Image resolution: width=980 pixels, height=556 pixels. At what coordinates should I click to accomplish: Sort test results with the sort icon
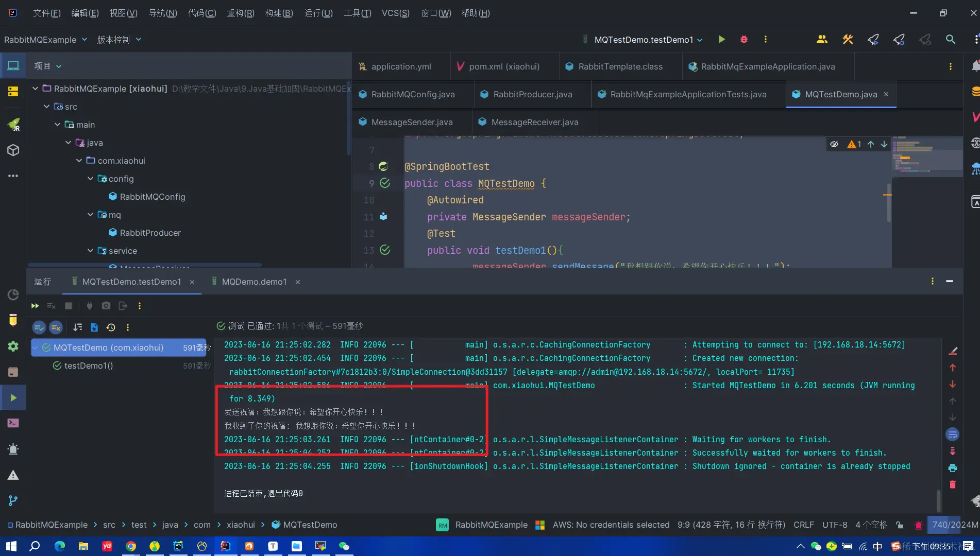coord(78,327)
